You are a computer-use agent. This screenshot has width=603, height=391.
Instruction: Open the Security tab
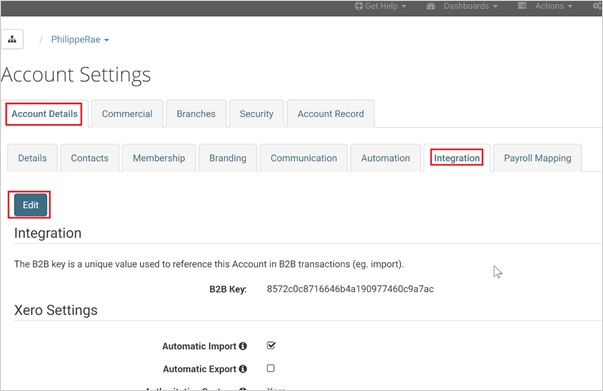pyautogui.click(x=257, y=114)
